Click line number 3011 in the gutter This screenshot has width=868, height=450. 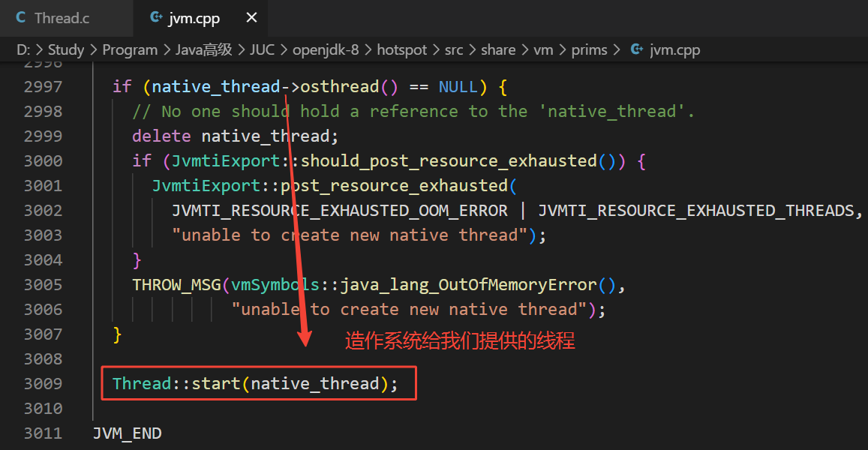point(43,433)
